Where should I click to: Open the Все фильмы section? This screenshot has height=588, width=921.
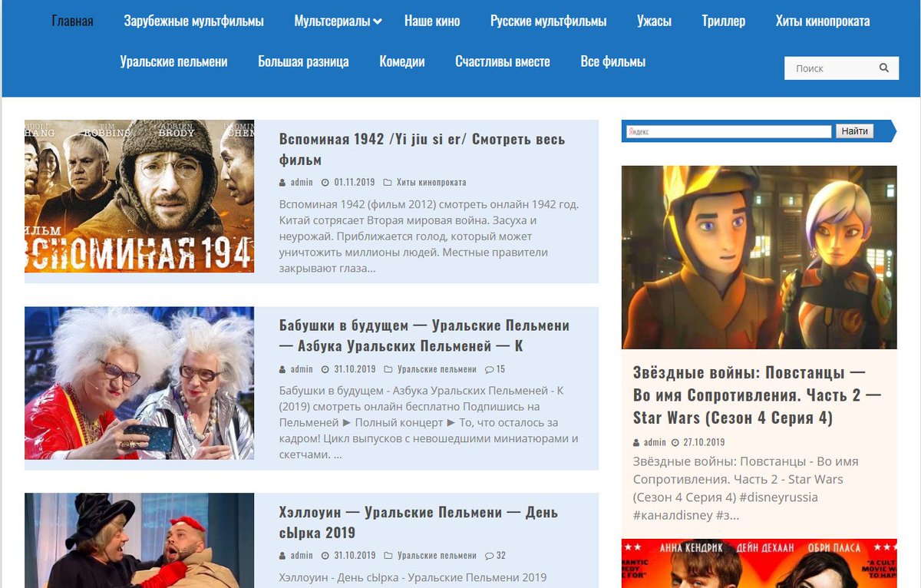point(612,61)
